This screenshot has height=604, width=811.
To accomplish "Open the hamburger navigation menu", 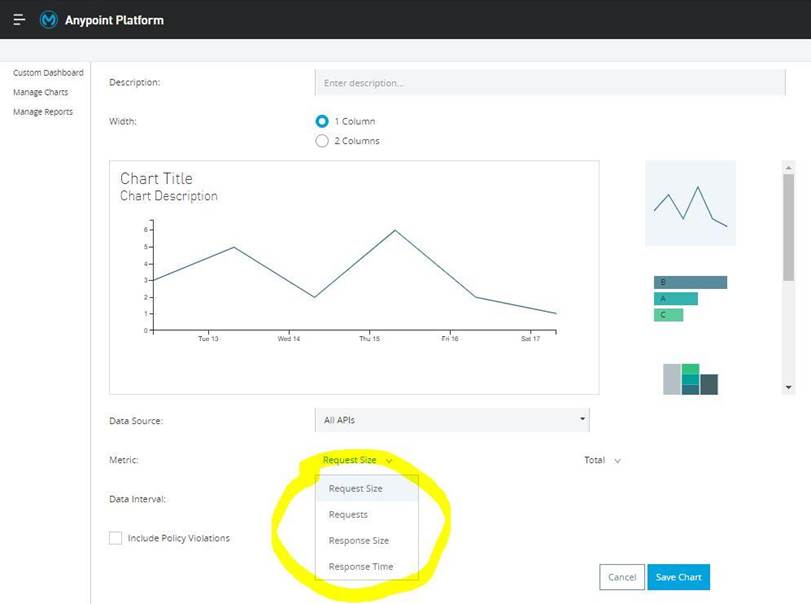I will tap(19, 20).
